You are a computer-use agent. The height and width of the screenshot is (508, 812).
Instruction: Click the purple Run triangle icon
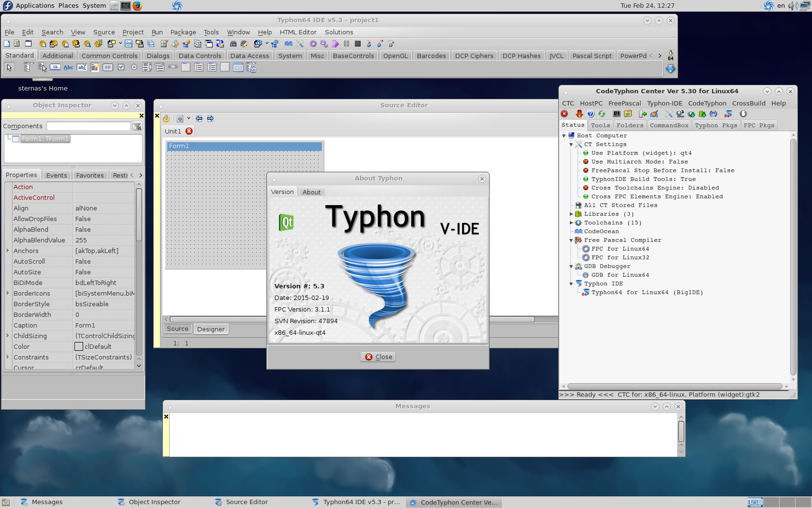pyautogui.click(x=335, y=44)
